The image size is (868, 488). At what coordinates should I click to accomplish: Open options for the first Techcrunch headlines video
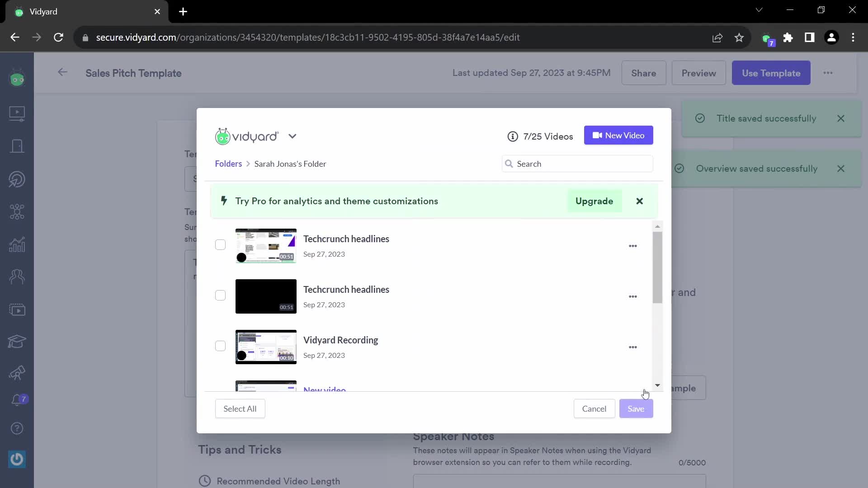tap(632, 246)
